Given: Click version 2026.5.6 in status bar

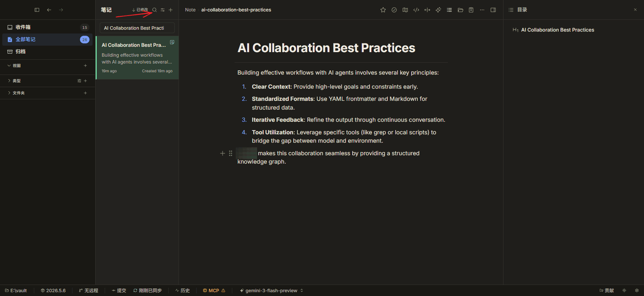Looking at the screenshot, I should pyautogui.click(x=53, y=290).
